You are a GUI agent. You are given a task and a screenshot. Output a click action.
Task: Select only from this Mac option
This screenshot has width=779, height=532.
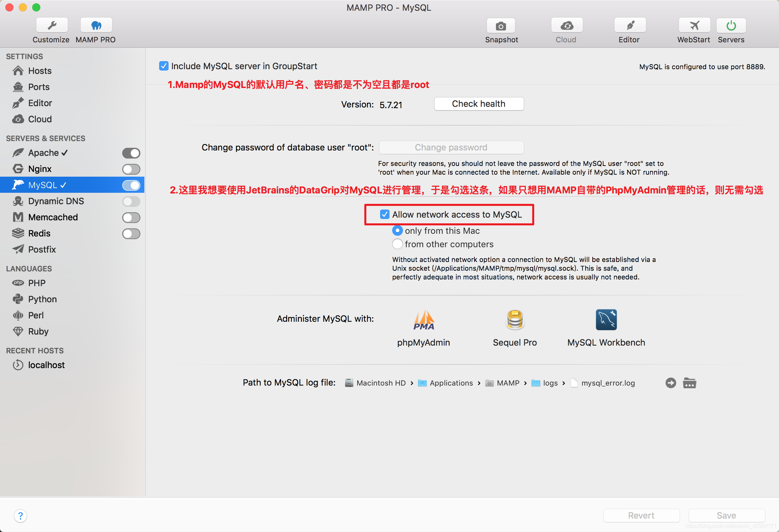pyautogui.click(x=397, y=231)
